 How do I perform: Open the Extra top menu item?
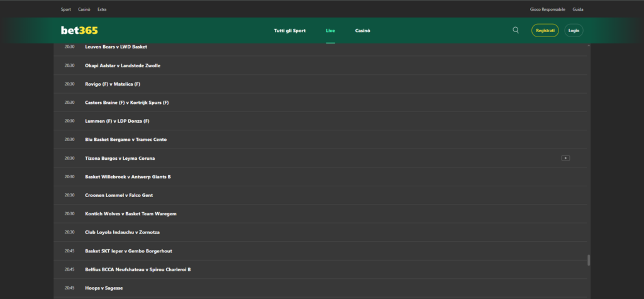tap(102, 9)
